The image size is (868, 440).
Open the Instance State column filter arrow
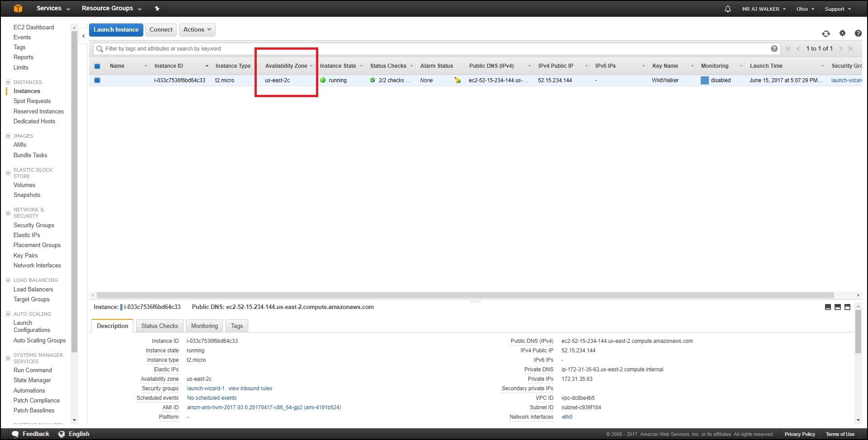point(361,66)
